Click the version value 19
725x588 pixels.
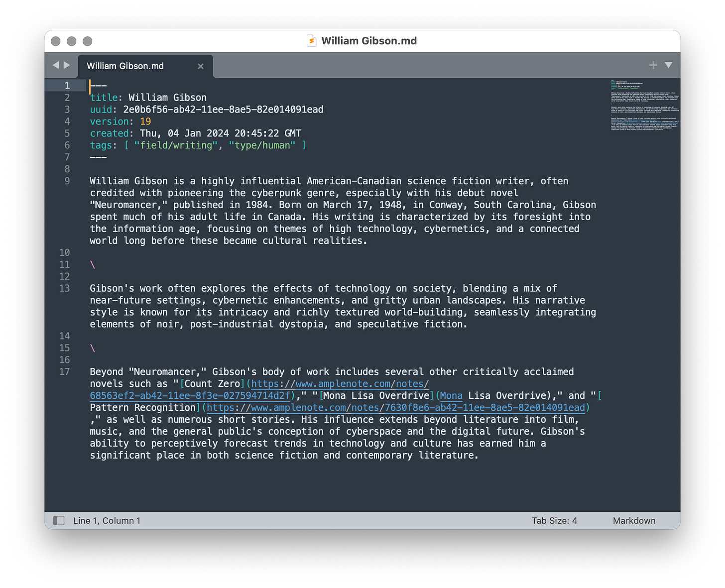145,121
